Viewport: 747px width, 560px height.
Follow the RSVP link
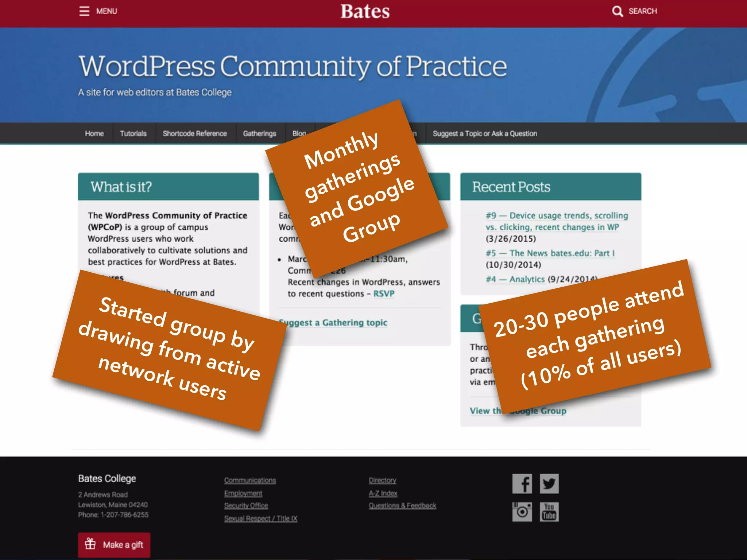coord(384,293)
